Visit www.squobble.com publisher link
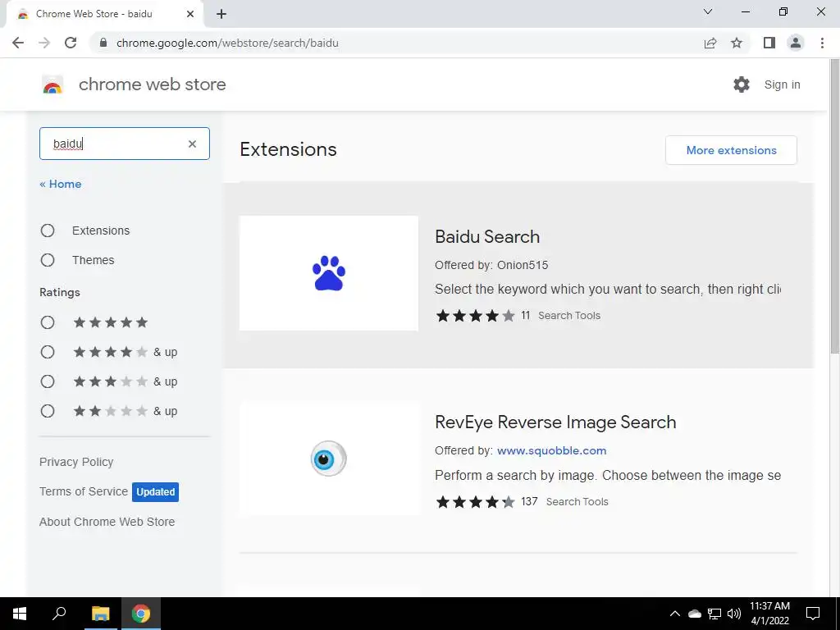The width and height of the screenshot is (840, 630). (x=552, y=450)
